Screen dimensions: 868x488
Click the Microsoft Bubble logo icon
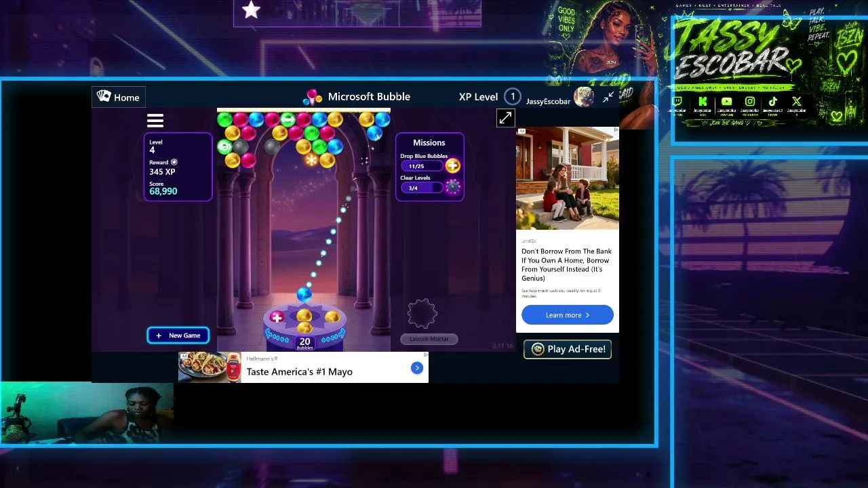point(313,97)
